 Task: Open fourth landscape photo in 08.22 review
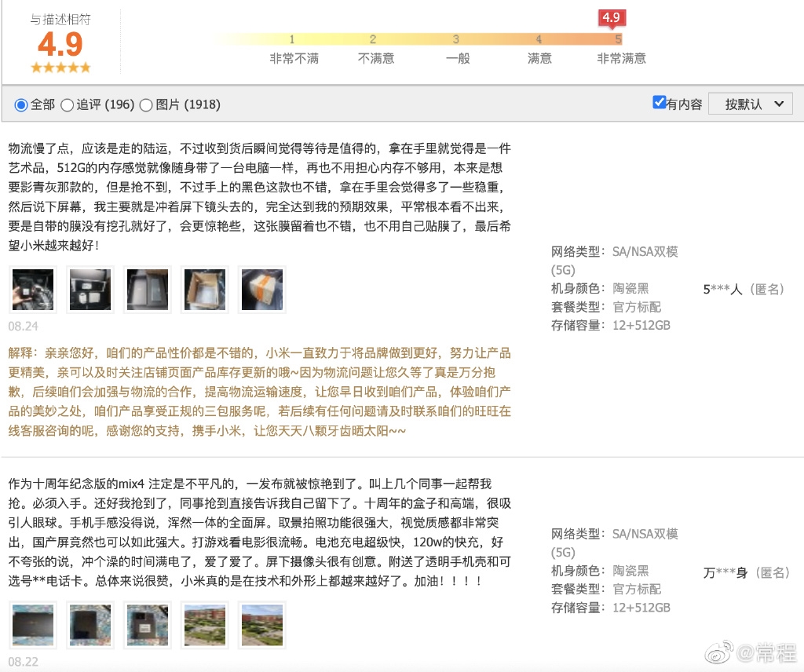tap(205, 625)
